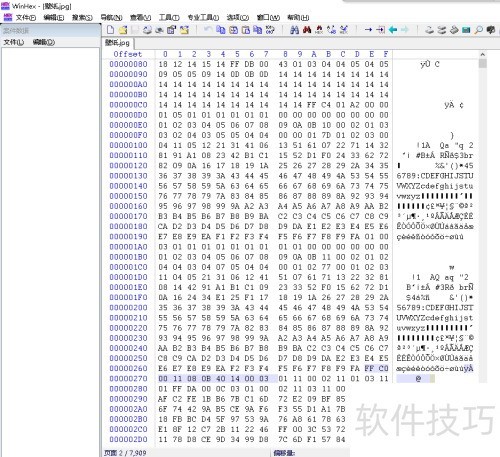Click the blue binoculars Find Text icon
Viewport: 500px width, 457px height.
click(294, 30)
